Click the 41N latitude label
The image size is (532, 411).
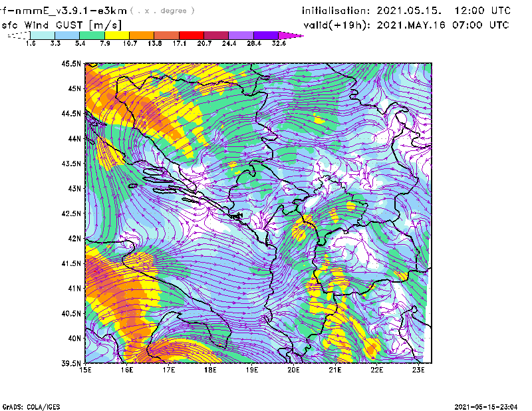[x=74, y=289]
